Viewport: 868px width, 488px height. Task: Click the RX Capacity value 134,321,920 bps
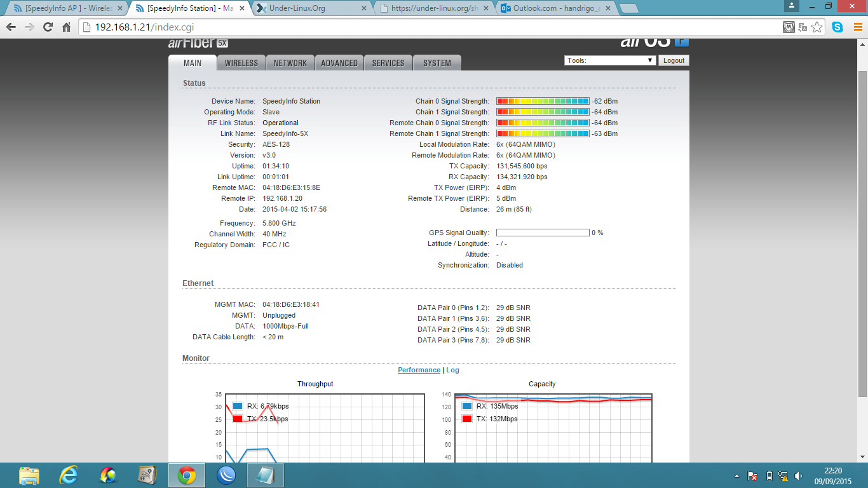(522, 177)
